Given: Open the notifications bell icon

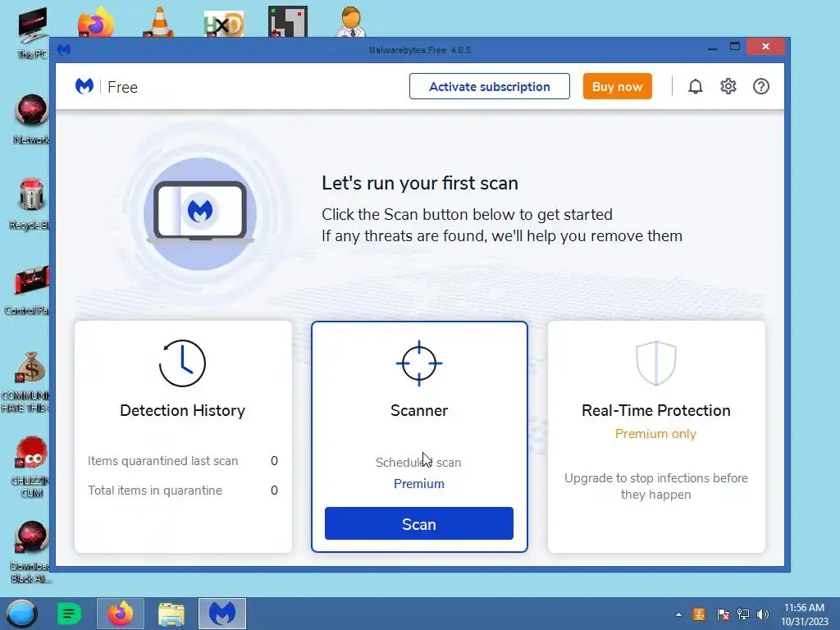Looking at the screenshot, I should (x=696, y=86).
